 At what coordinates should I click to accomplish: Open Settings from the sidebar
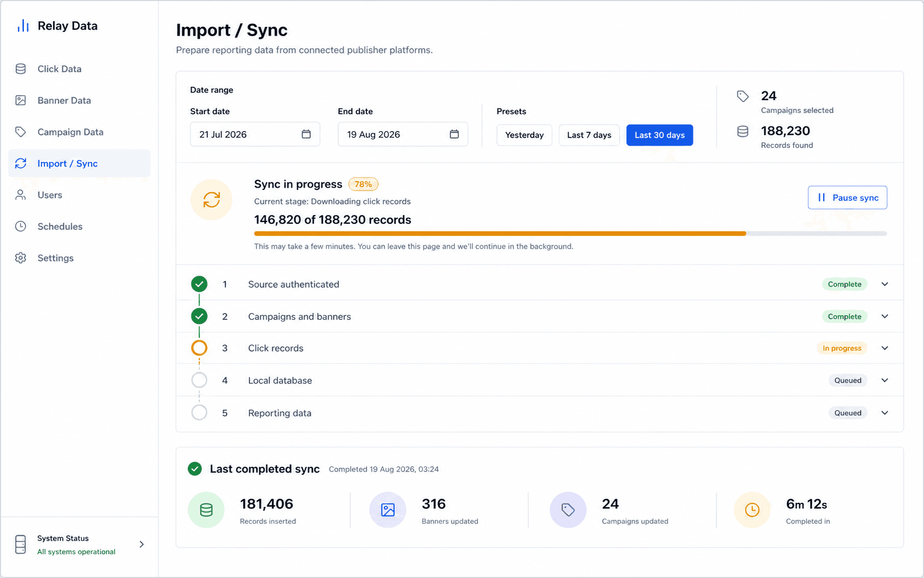(79, 258)
